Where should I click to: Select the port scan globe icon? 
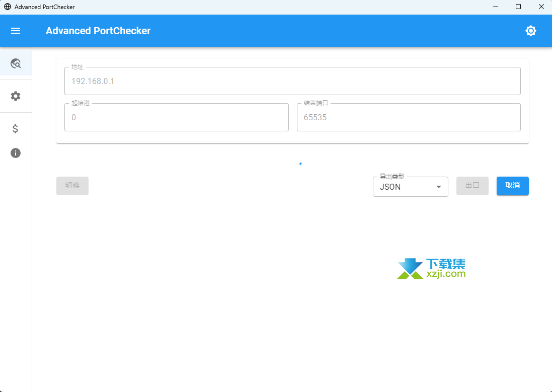pyautogui.click(x=16, y=63)
